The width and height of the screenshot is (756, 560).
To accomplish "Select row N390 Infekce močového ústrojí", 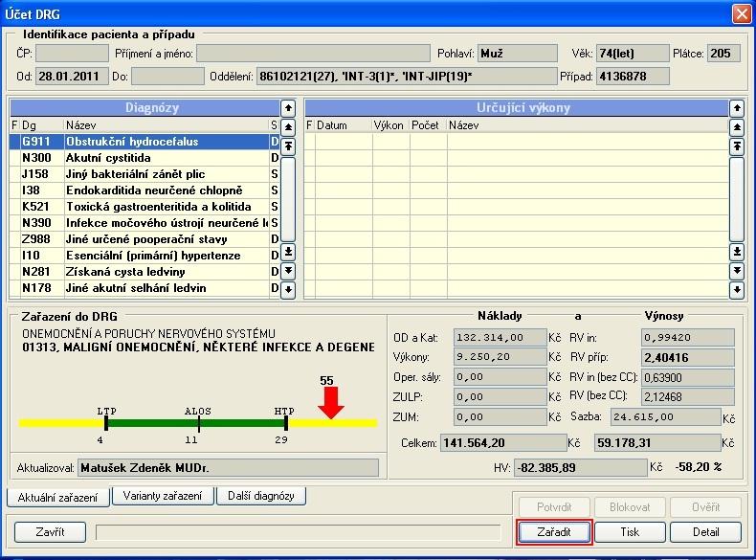I will (145, 223).
